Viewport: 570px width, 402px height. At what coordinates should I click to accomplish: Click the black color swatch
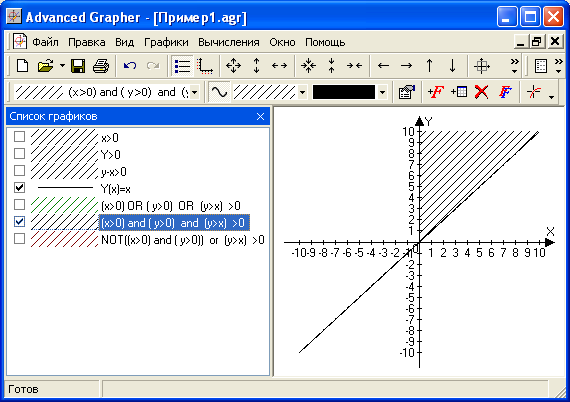[x=344, y=92]
